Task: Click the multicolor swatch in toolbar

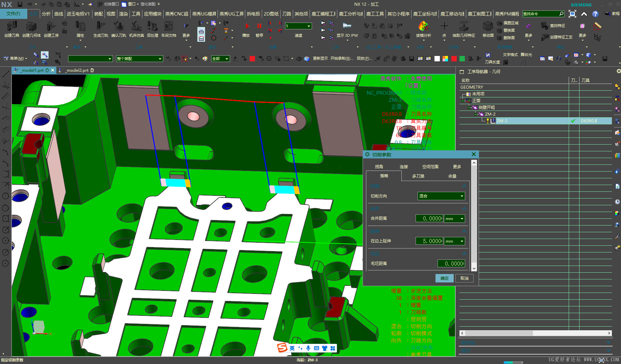Action: coord(445,59)
